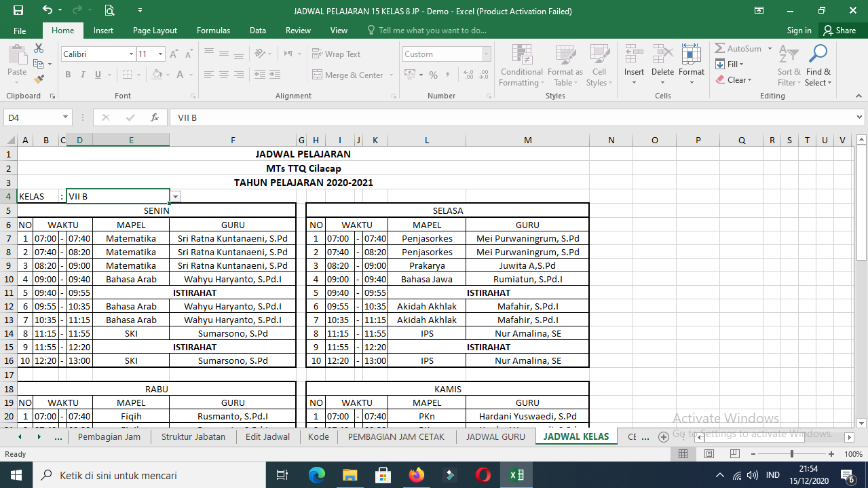This screenshot has height=488, width=868.
Task: Open the KELAS selection dropdown in cell D4
Action: [176, 197]
